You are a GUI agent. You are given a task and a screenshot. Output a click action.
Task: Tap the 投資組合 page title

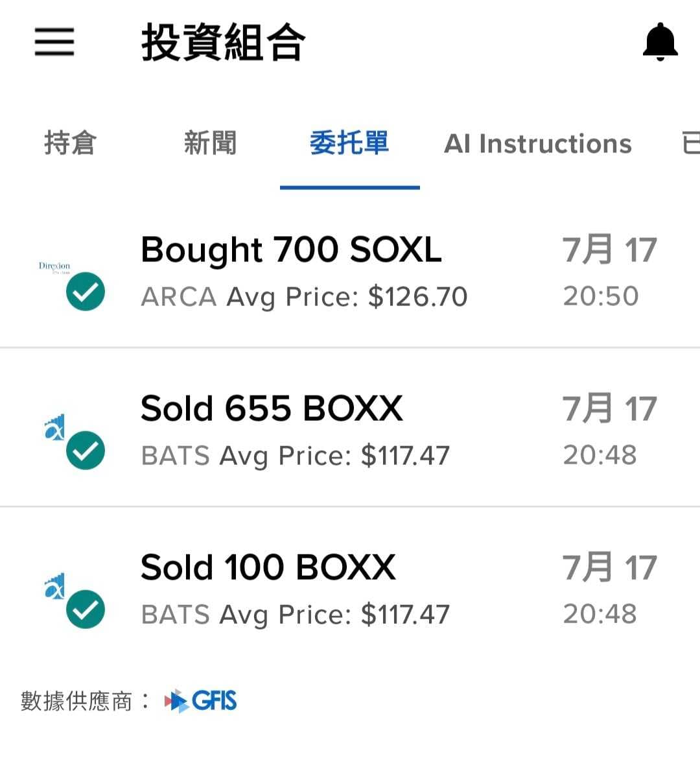(x=223, y=42)
